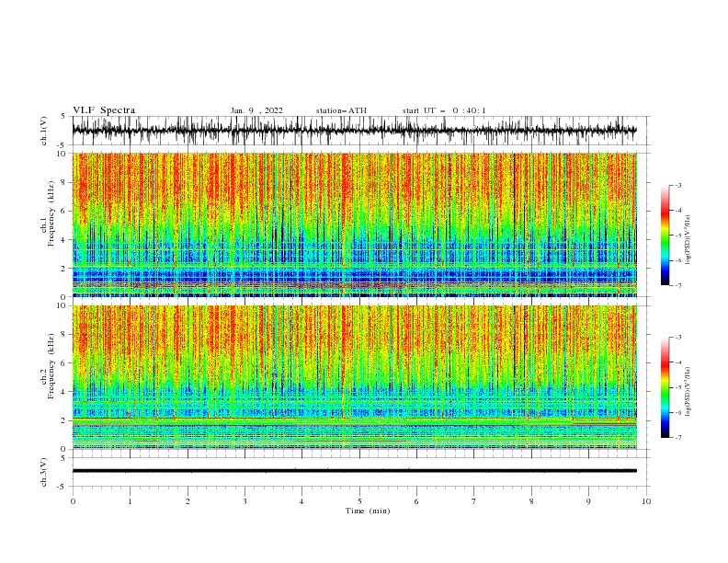The height and width of the screenshot is (563, 728).
Task: Click the "station=ATH" label
Action: pos(341,110)
